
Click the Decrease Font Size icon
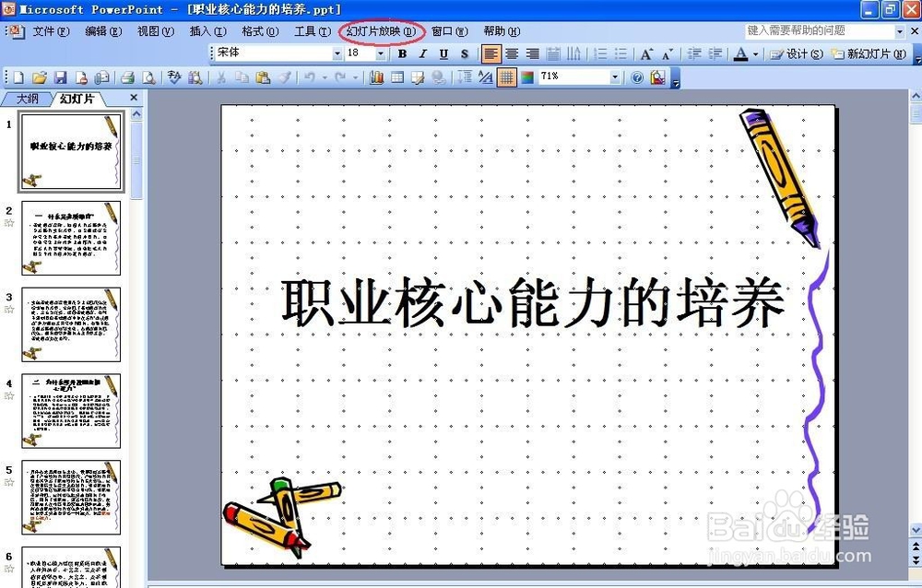[668, 54]
